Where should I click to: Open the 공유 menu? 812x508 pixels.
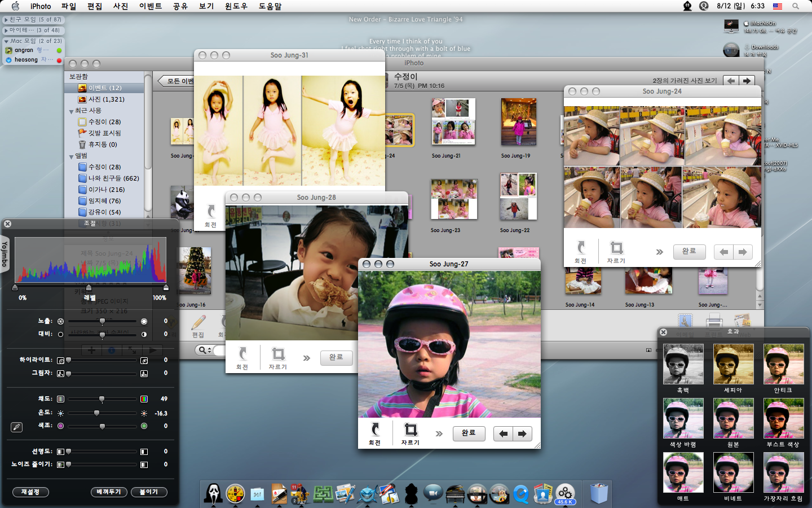[180, 6]
